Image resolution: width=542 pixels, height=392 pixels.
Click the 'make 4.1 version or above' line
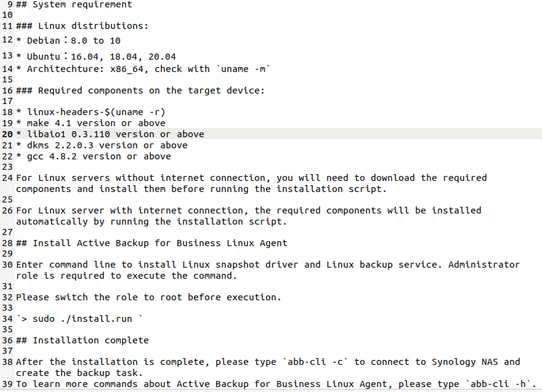(91, 123)
